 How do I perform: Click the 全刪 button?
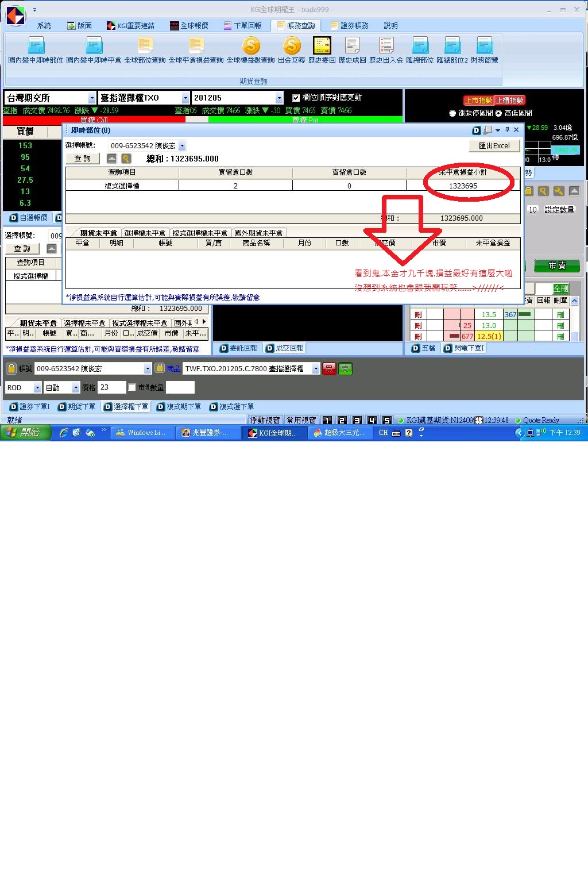(x=561, y=288)
